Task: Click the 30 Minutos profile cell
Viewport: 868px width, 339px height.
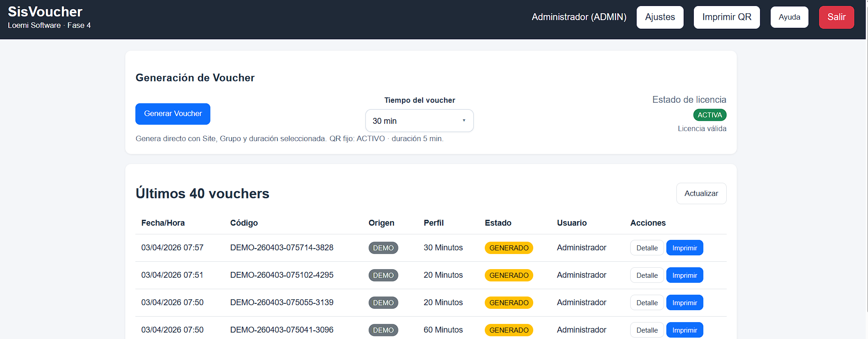Action: pyautogui.click(x=443, y=248)
